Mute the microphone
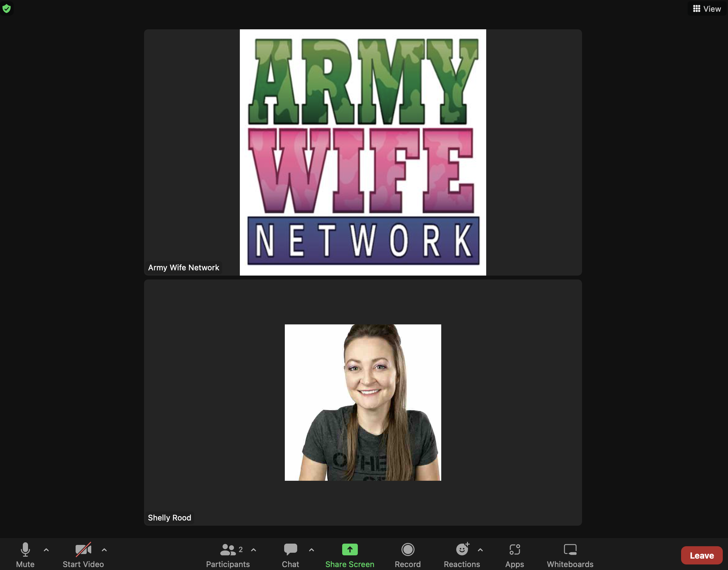The height and width of the screenshot is (570, 728). tap(25, 555)
